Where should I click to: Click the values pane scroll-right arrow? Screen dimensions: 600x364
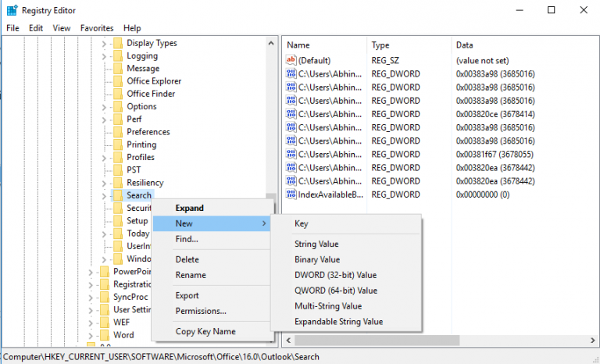coord(592,340)
